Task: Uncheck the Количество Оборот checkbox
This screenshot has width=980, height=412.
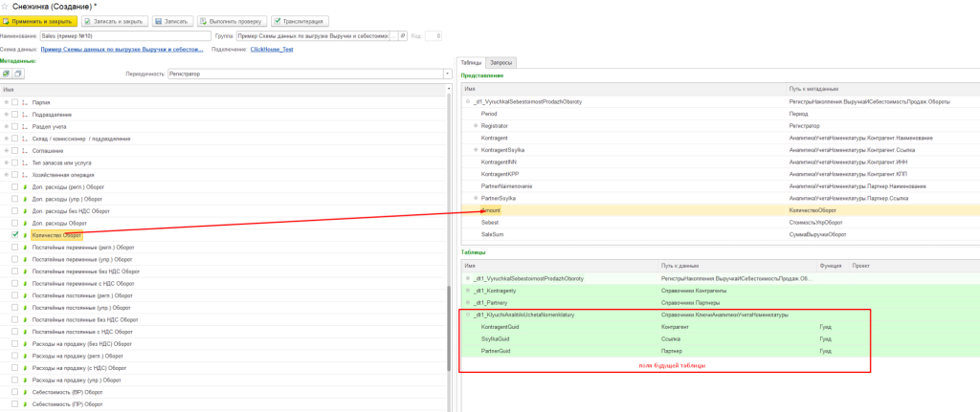Action: [15, 234]
